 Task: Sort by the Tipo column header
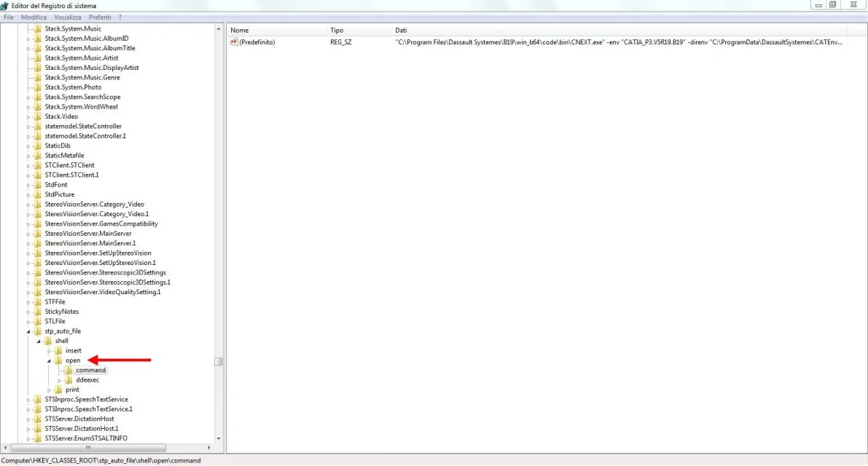point(359,31)
